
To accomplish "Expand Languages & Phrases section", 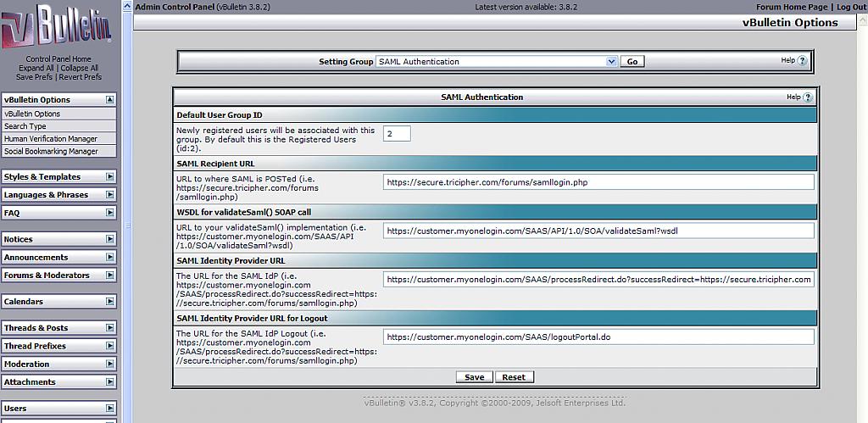I will coord(110,195).
